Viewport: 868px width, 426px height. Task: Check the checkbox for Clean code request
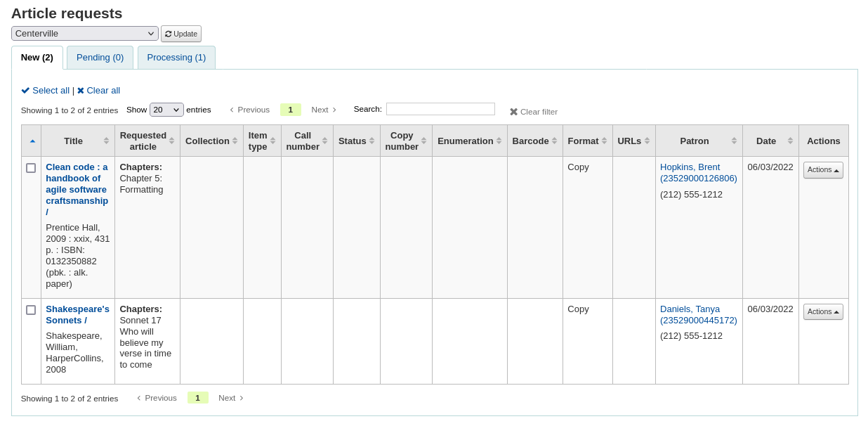(x=31, y=168)
